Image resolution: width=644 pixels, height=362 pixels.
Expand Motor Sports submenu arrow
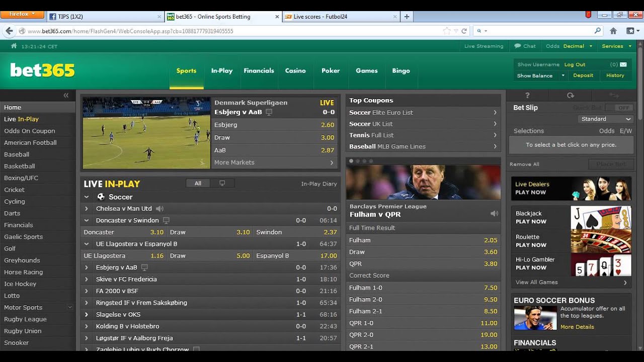point(70,307)
